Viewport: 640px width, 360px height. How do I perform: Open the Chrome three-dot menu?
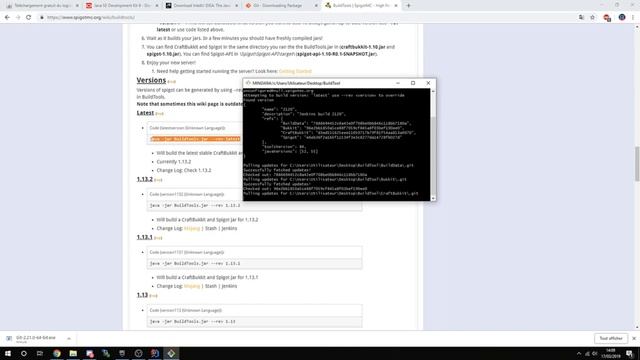click(x=633, y=18)
